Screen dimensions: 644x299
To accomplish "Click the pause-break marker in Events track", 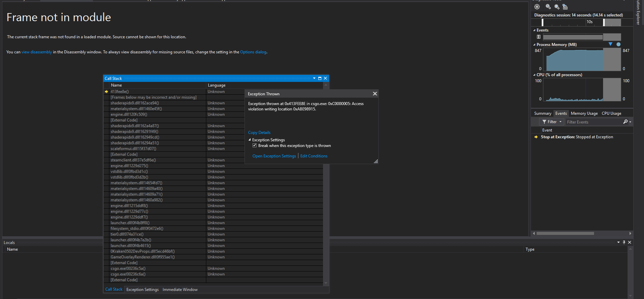I will [539, 37].
